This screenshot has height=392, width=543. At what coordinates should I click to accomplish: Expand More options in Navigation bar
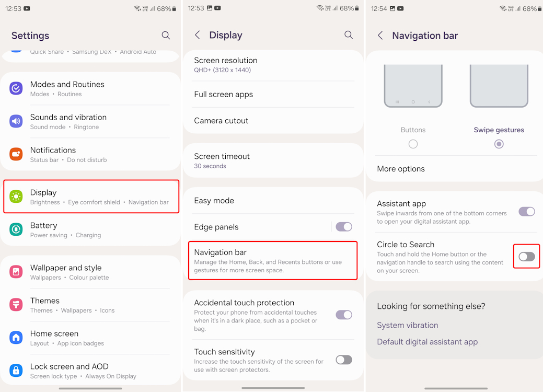454,169
